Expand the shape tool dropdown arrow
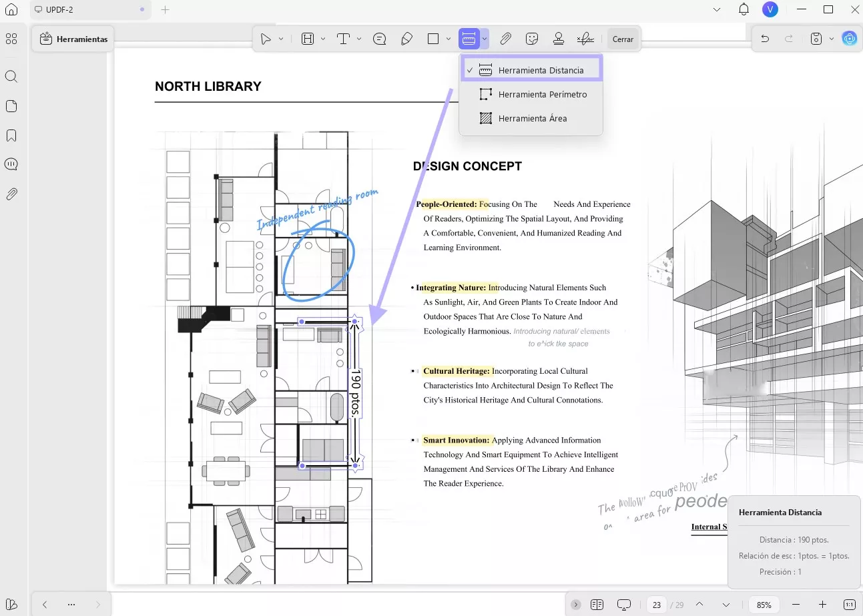Image resolution: width=863 pixels, height=616 pixels. pyautogui.click(x=449, y=39)
